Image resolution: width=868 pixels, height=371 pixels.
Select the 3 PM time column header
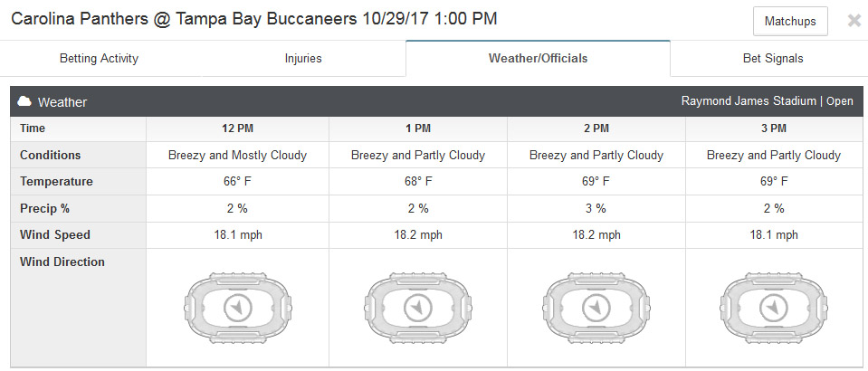[x=773, y=128]
